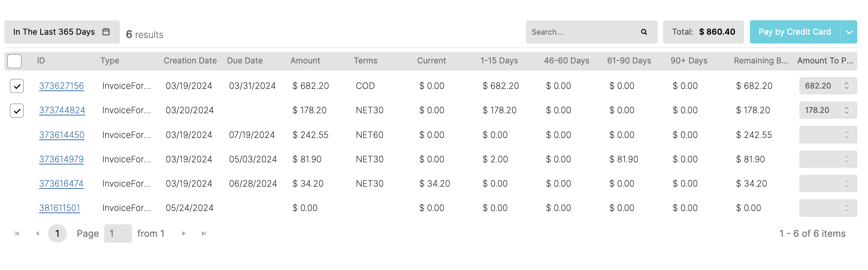The image size is (868, 270).
Task: Go to next page arrow
Action: [183, 233]
